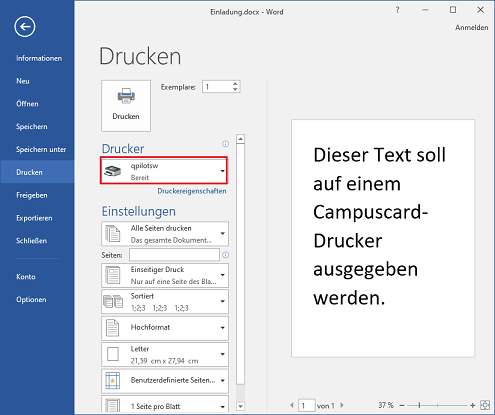Expand Alle Seiten drucken dropdown

point(165,234)
